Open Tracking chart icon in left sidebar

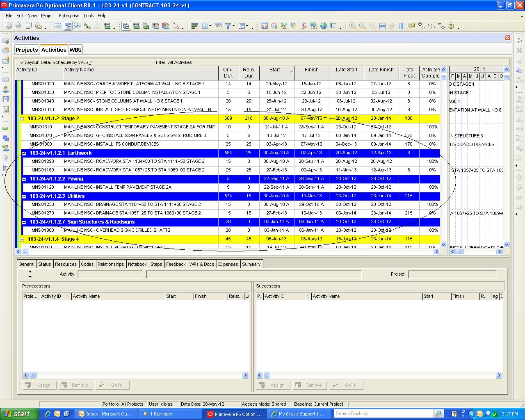coord(6,109)
